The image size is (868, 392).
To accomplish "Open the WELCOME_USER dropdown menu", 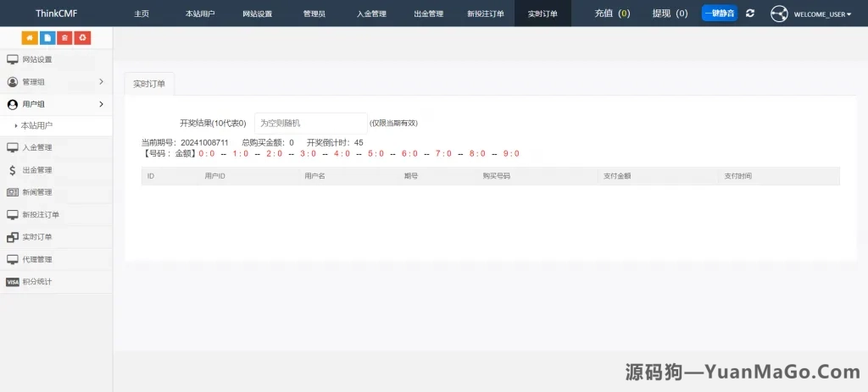I will 822,14.
